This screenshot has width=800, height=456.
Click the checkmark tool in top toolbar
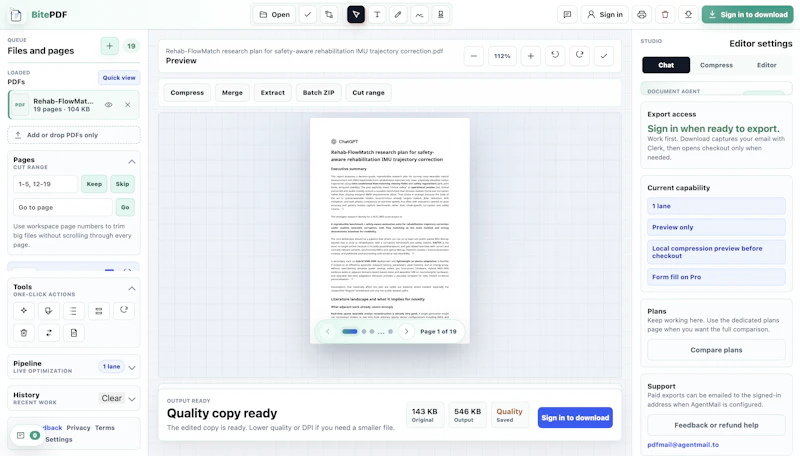(x=308, y=15)
